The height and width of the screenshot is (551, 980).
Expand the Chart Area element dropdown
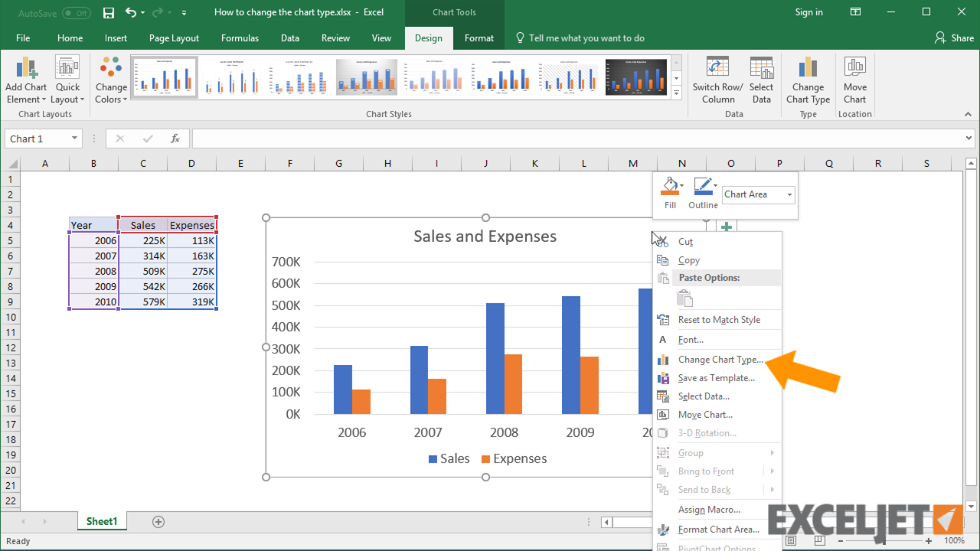point(789,195)
